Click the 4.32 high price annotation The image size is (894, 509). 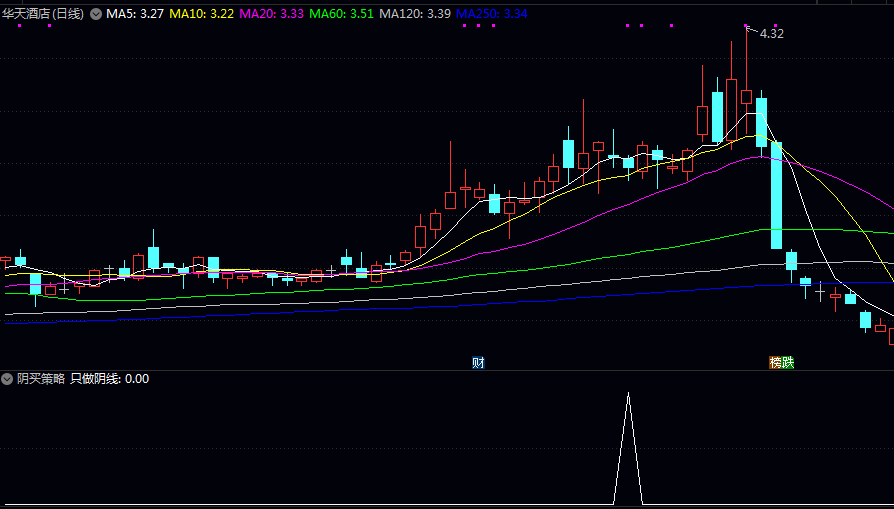coord(771,34)
